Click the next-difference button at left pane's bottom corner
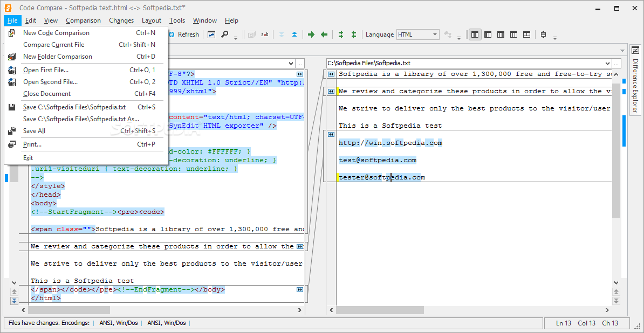644x333 pixels. [14, 301]
